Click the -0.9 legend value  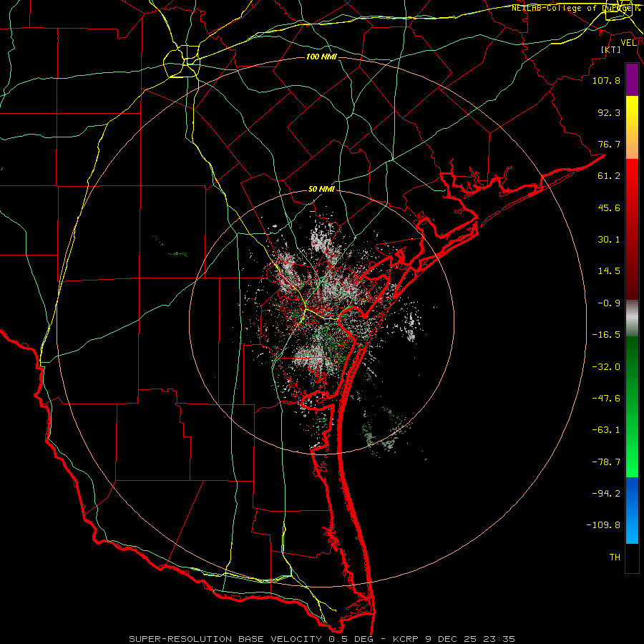point(609,303)
